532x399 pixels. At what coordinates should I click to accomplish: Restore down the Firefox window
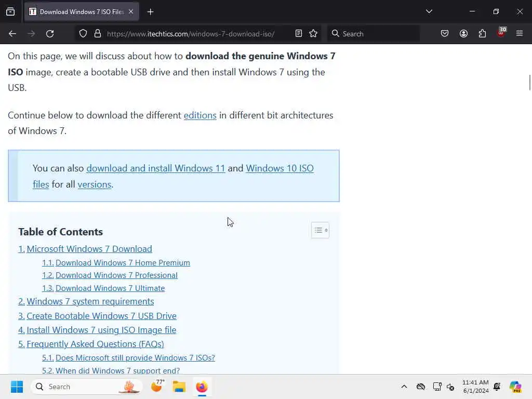coord(496,11)
